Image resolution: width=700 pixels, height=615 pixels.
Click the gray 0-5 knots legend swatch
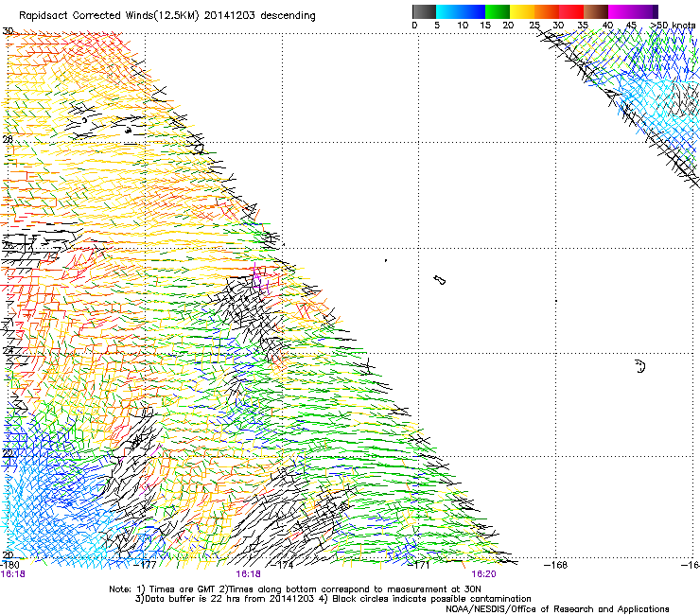click(x=424, y=11)
